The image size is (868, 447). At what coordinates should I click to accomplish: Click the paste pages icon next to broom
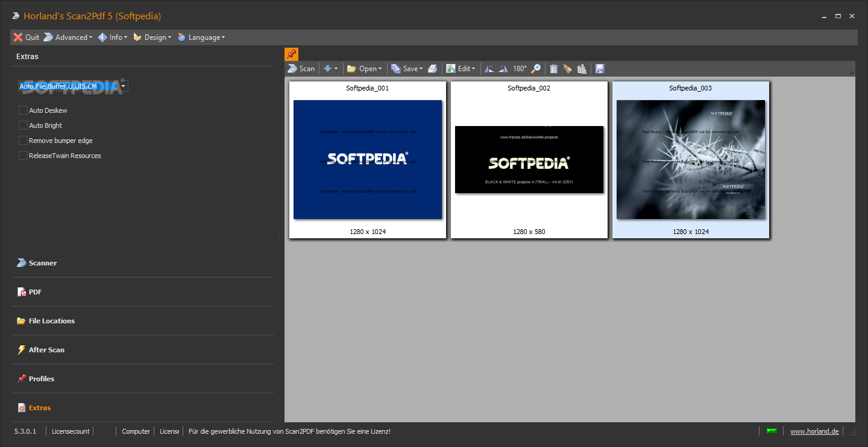tap(582, 69)
